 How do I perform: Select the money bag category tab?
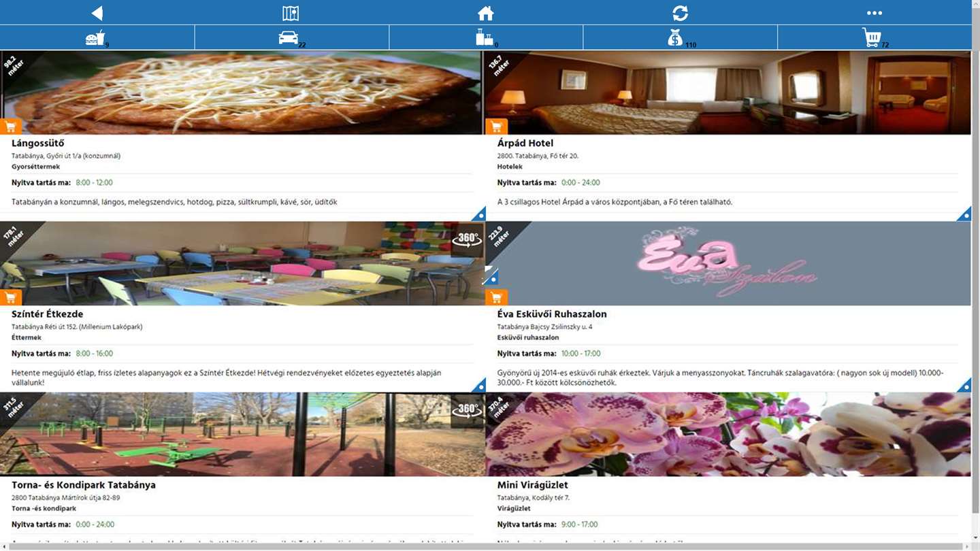(680, 37)
